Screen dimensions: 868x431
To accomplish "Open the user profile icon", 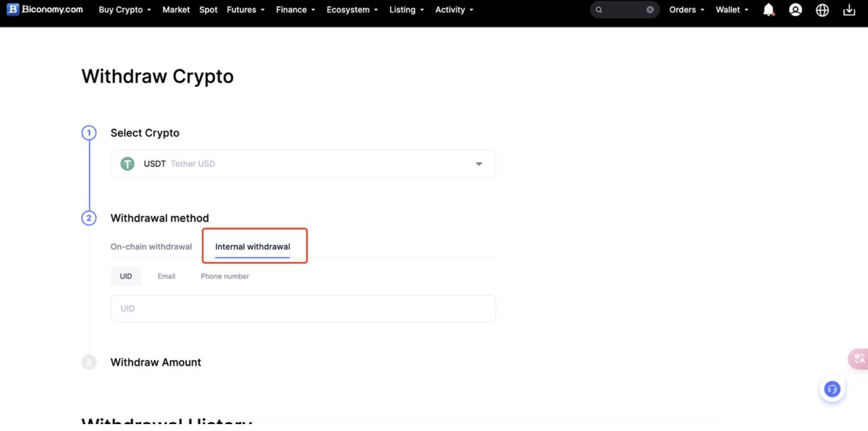I will 795,10.
